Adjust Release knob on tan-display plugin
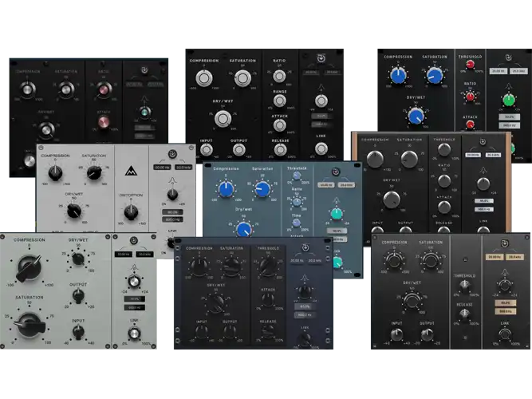Viewport: 532px width, 399px height. (464, 314)
